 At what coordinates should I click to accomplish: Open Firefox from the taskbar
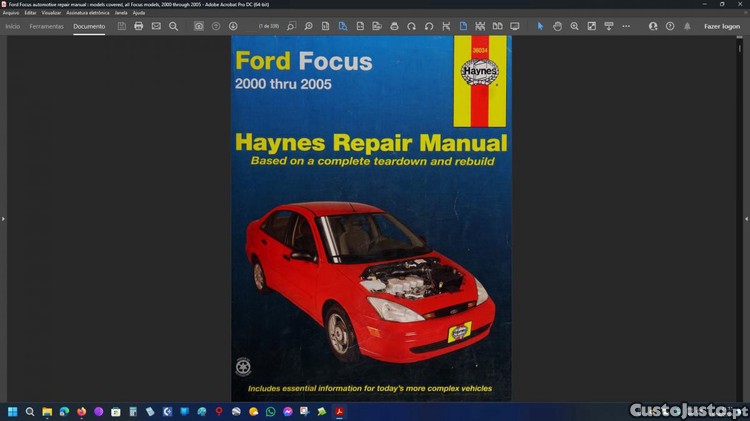(81, 411)
